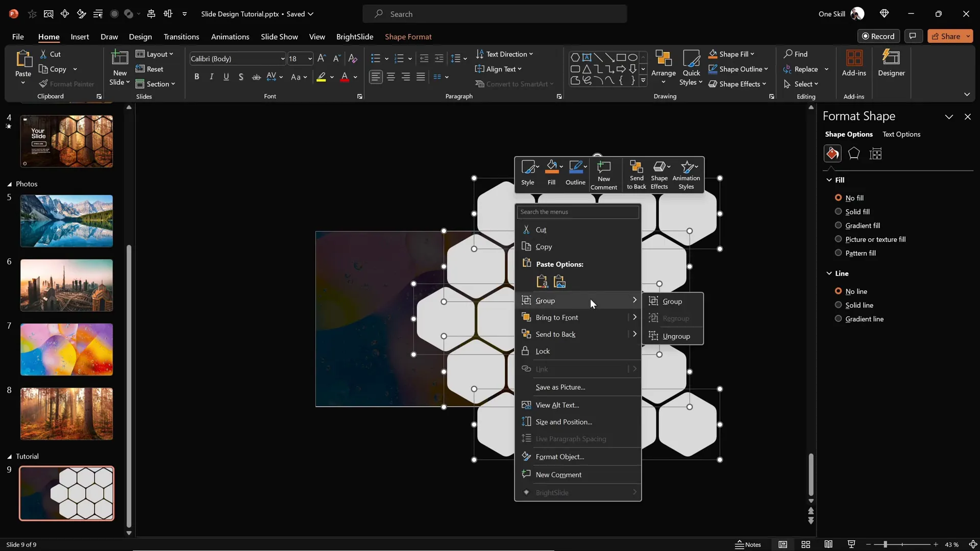Click the zoom slider handle in status bar

click(885, 544)
